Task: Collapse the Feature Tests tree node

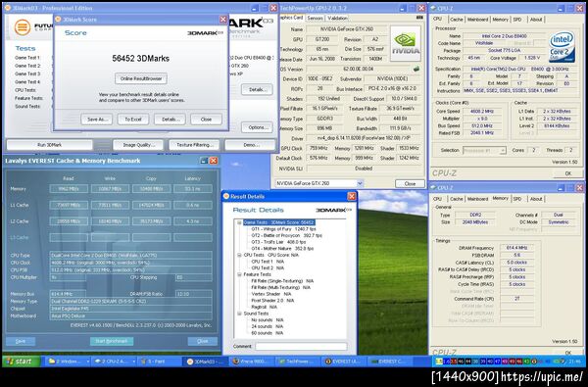Action: coord(239,274)
